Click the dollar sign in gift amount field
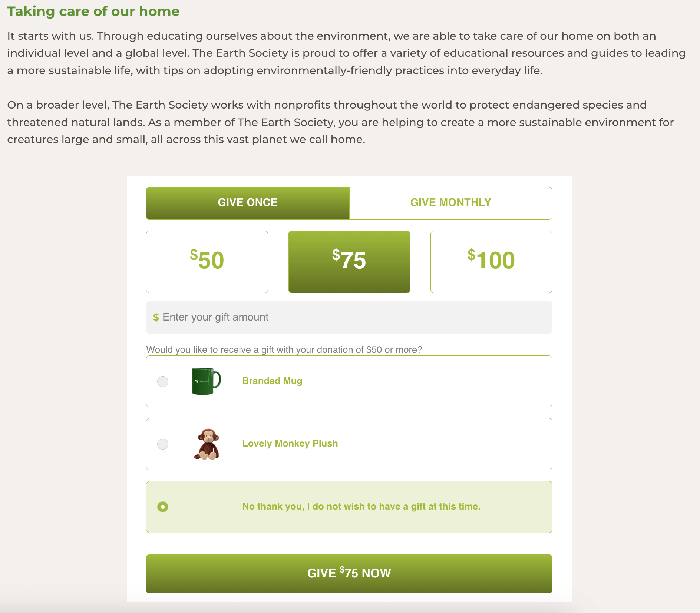The image size is (700, 613). tap(156, 317)
